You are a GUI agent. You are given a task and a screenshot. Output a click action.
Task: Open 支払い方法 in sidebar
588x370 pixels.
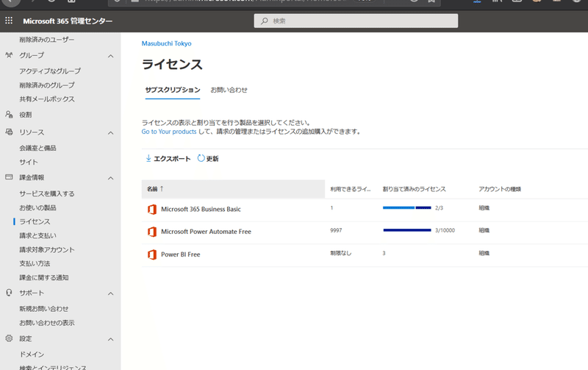pyautogui.click(x=35, y=263)
